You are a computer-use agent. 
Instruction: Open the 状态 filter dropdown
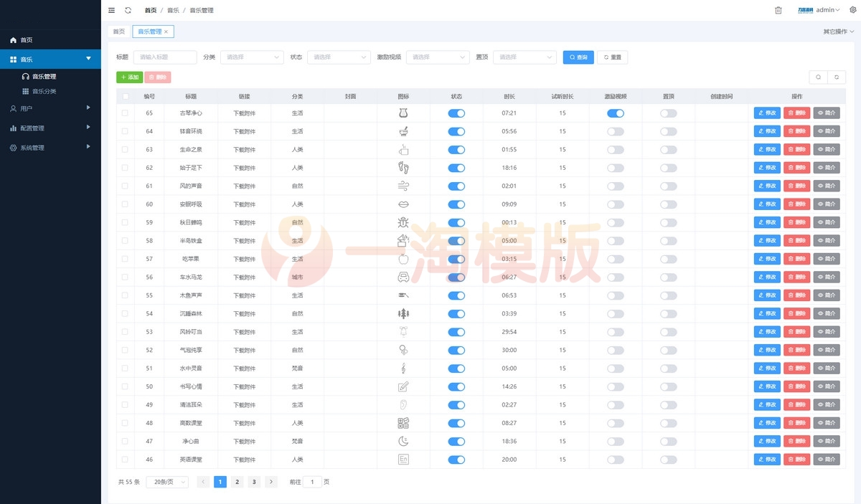click(339, 57)
